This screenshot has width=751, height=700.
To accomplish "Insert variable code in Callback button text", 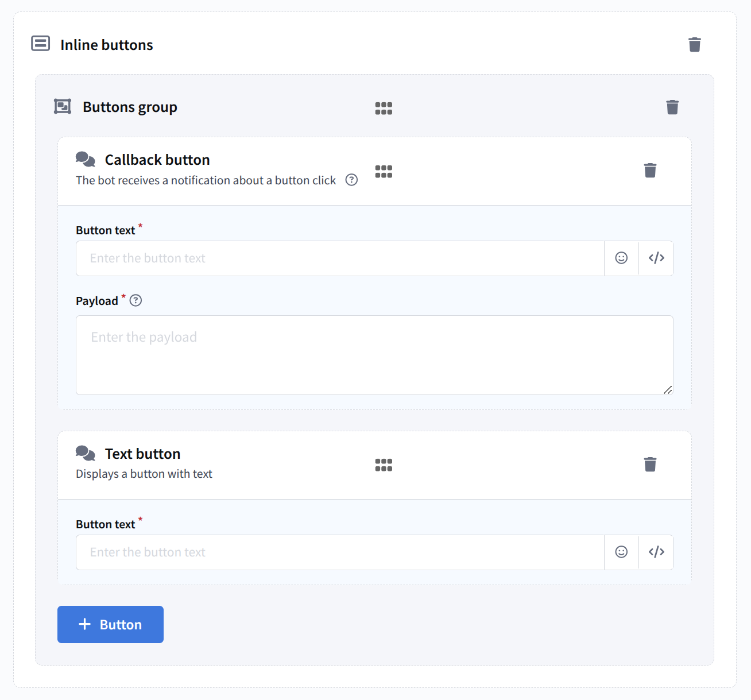I will coord(656,258).
